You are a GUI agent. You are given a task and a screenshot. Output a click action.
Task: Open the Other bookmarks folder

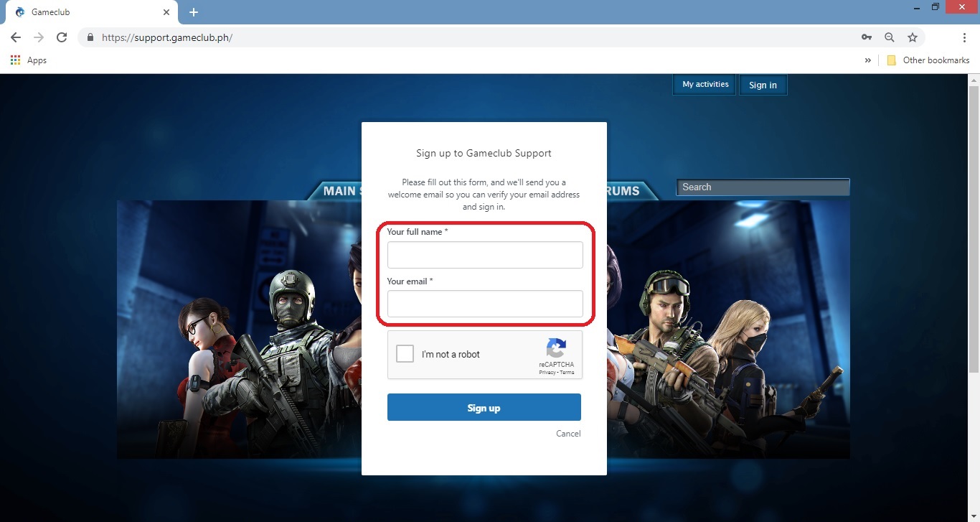click(x=928, y=60)
